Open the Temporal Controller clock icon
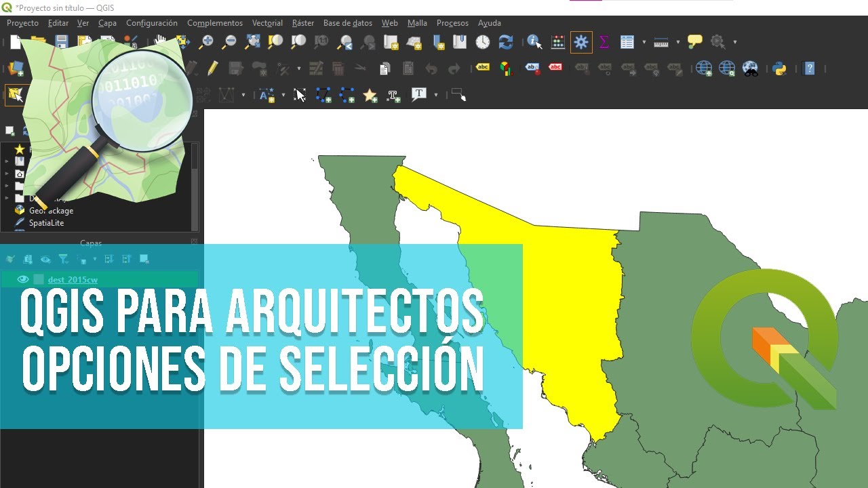 pyautogui.click(x=483, y=42)
